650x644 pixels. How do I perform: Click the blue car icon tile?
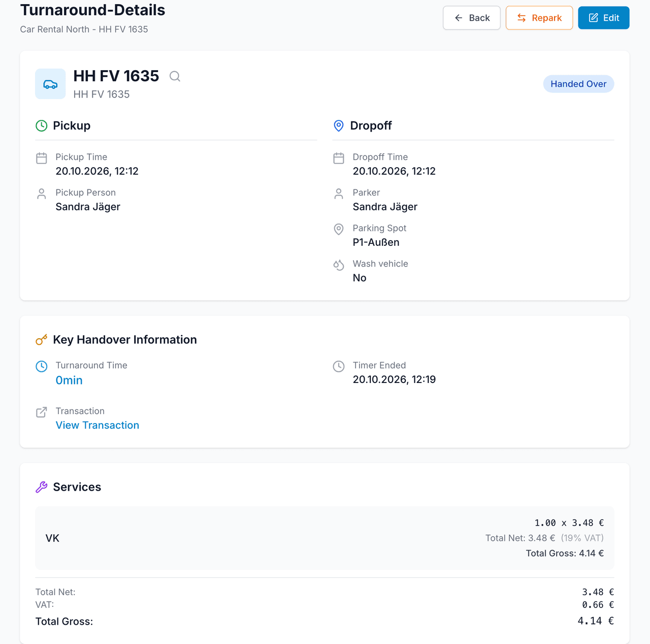pyautogui.click(x=50, y=84)
